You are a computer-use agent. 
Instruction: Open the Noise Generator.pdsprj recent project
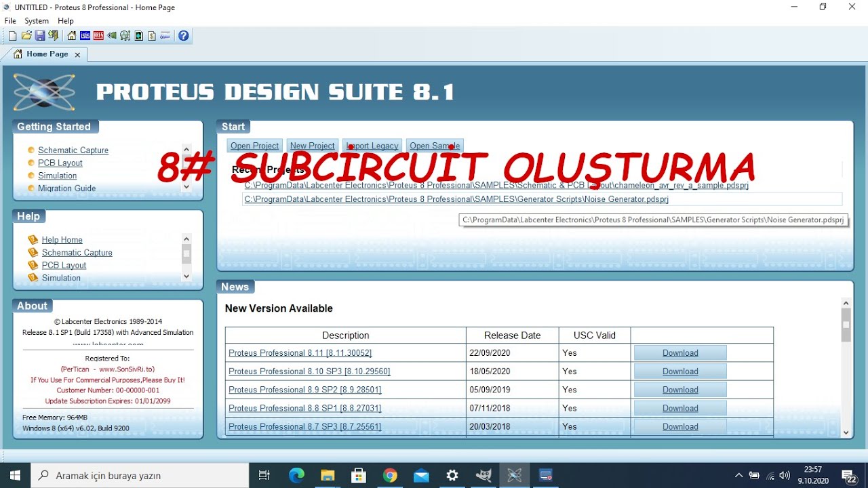(x=456, y=199)
